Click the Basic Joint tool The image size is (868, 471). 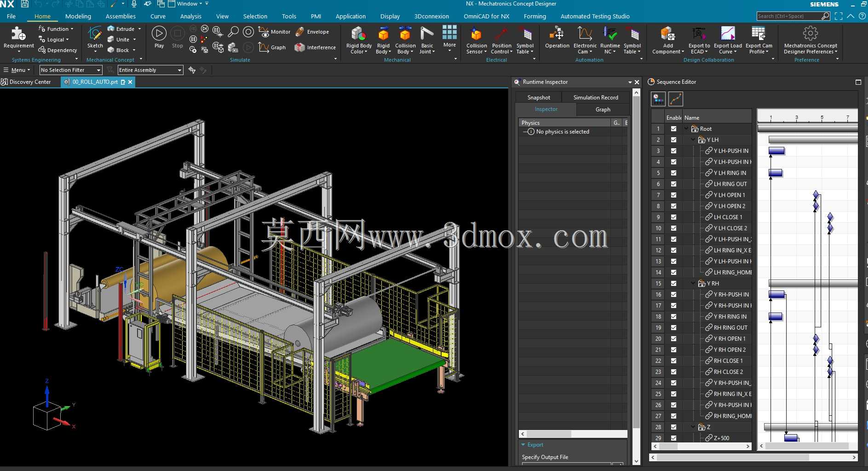[x=427, y=40]
